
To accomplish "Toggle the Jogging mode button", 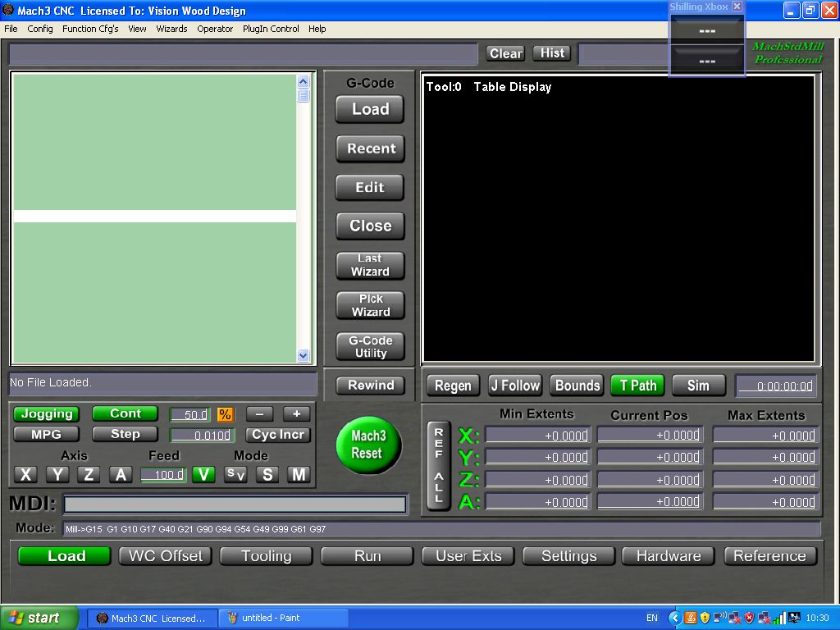I will 47,414.
